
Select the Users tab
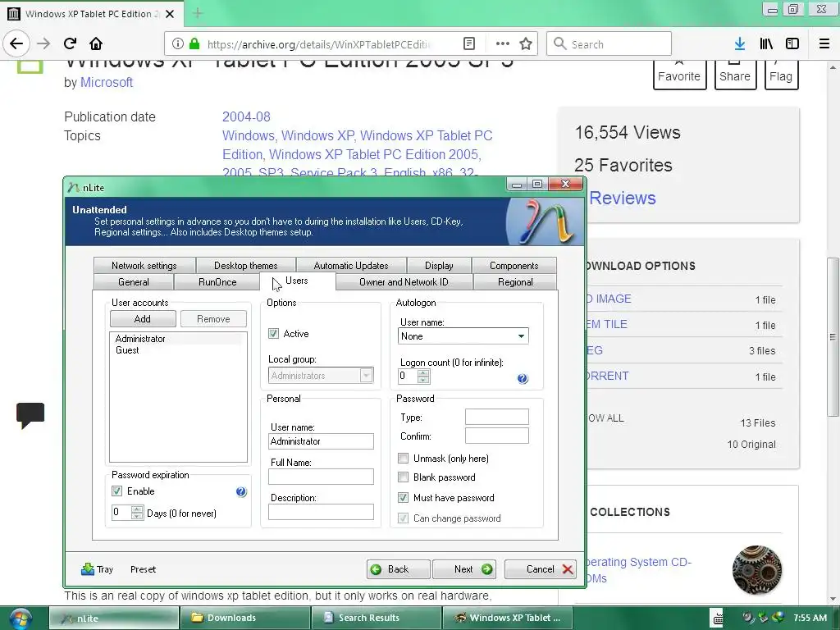(x=297, y=281)
